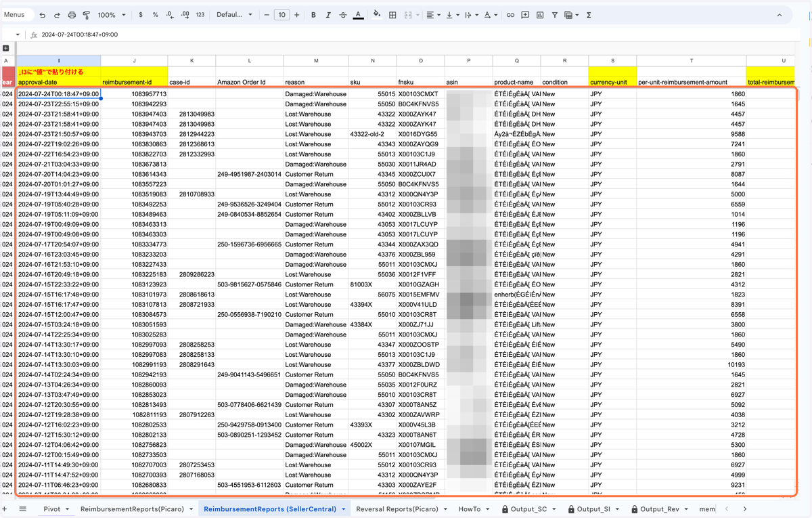812x518 pixels.
Task: Open text rotation dropdown
Action: click(x=490, y=15)
